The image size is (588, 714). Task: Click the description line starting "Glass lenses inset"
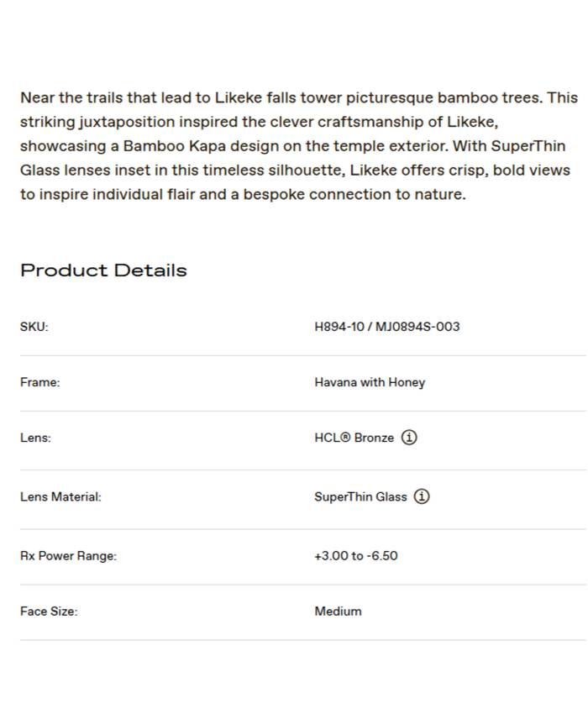295,171
